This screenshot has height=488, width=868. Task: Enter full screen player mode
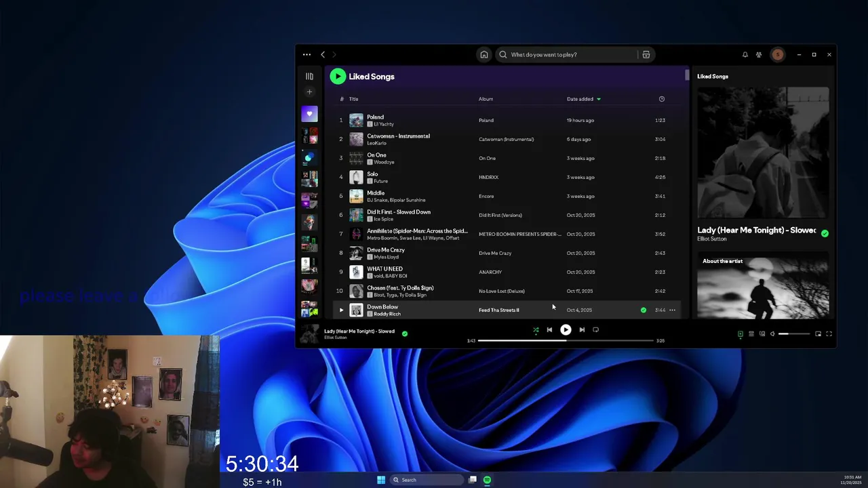click(829, 333)
